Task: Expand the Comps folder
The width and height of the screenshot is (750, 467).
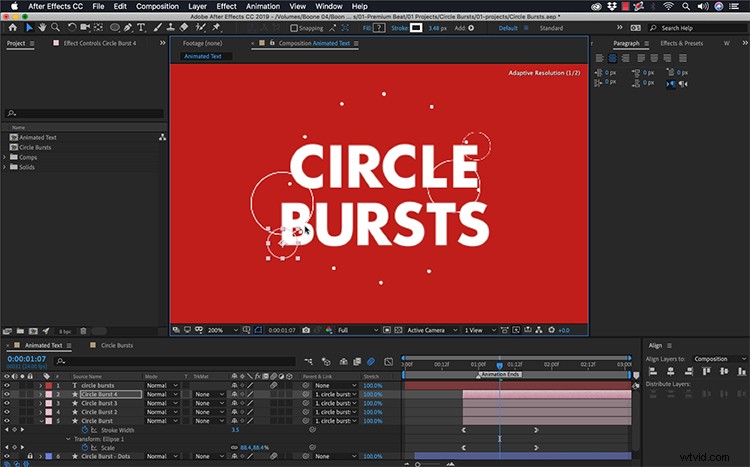Action: click(5, 157)
